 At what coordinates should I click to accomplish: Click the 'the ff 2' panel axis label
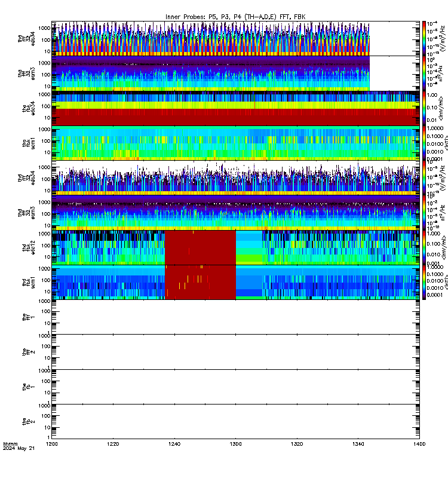click(x=28, y=352)
